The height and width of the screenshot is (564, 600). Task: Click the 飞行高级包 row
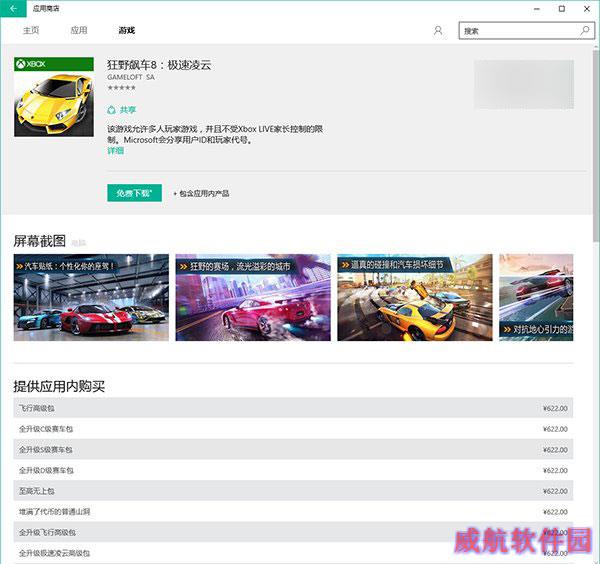(x=293, y=408)
